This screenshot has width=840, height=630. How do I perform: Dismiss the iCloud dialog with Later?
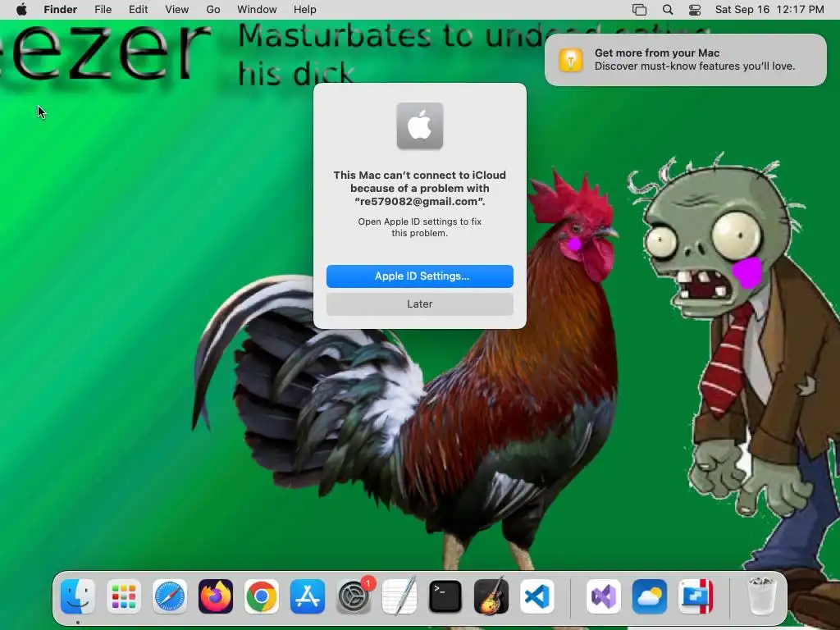pyautogui.click(x=419, y=304)
